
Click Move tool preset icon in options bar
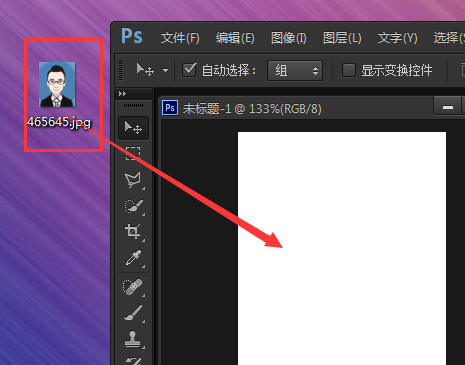tap(145, 70)
